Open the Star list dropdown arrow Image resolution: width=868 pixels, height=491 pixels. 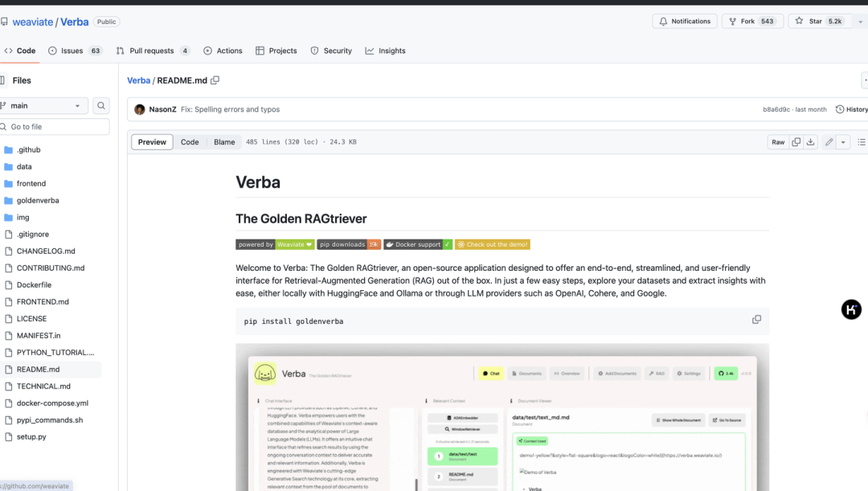coord(861,21)
